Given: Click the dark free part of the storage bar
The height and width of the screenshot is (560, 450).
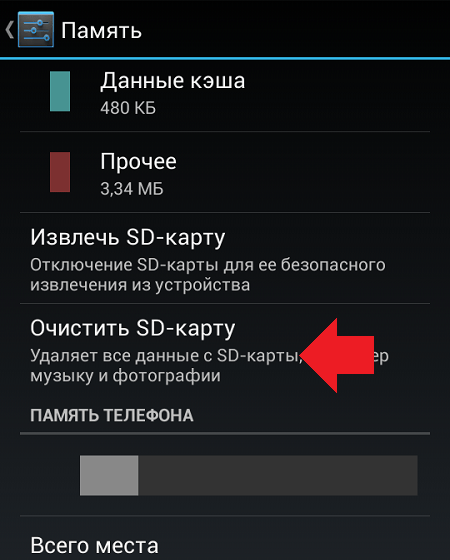Looking at the screenshot, I should tap(278, 475).
